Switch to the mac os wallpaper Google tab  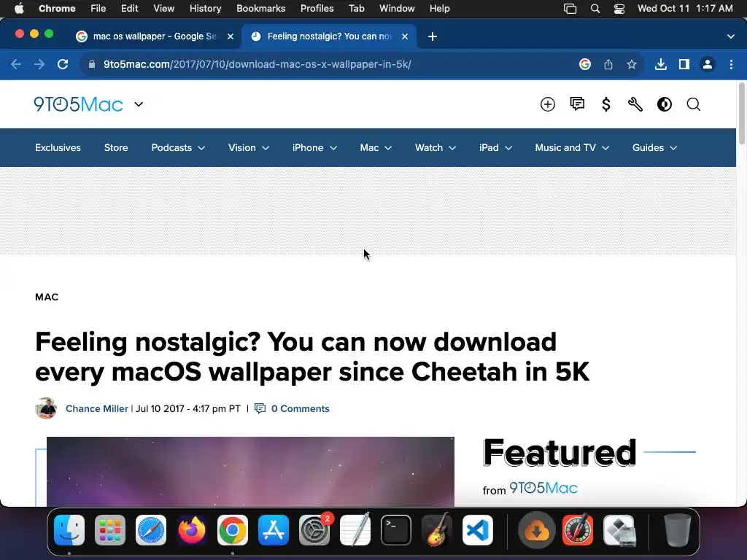coord(155,36)
